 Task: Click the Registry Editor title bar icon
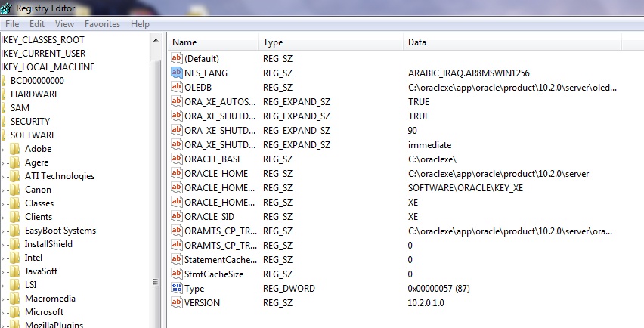point(7,8)
